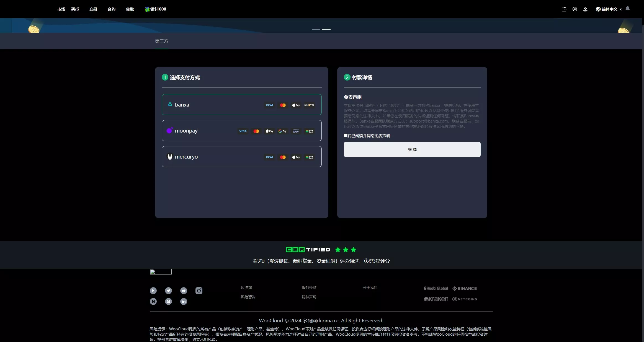
Task: Open the Twitter social link icon
Action: click(168, 291)
